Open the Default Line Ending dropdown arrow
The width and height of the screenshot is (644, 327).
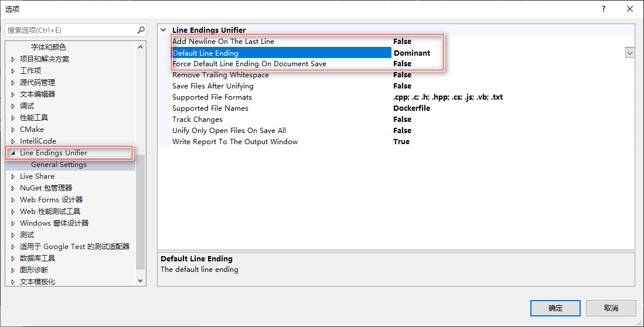(629, 53)
